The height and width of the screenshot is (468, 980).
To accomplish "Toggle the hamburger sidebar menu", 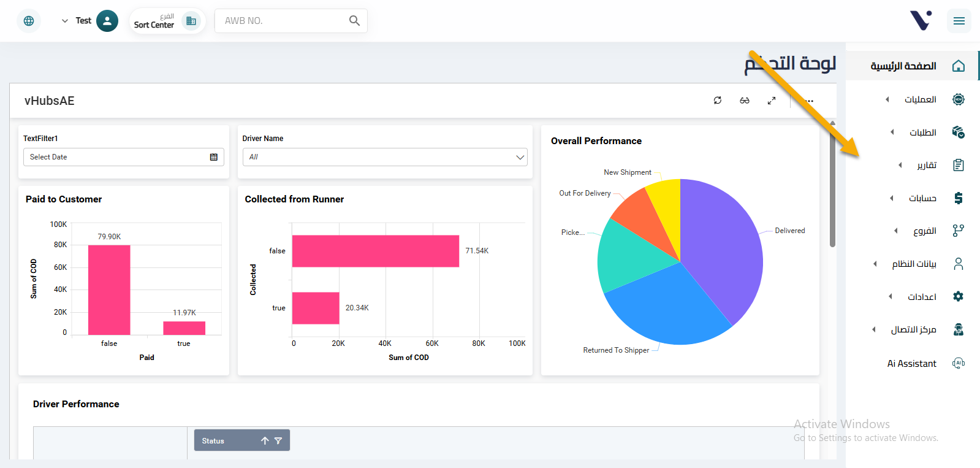I will (x=959, y=21).
